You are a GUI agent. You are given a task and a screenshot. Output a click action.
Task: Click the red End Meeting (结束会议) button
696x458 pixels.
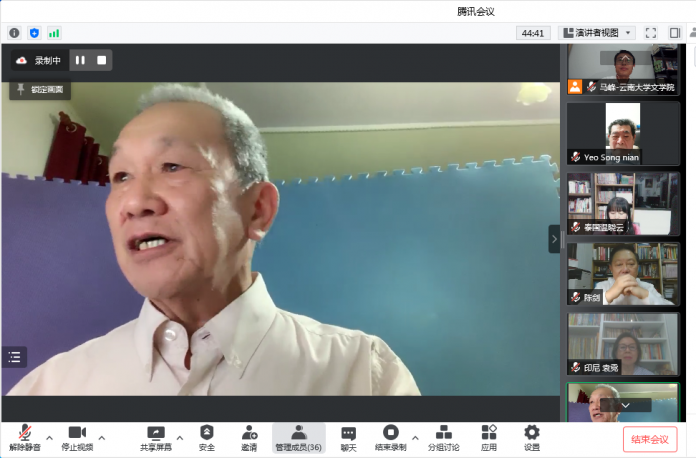(649, 439)
